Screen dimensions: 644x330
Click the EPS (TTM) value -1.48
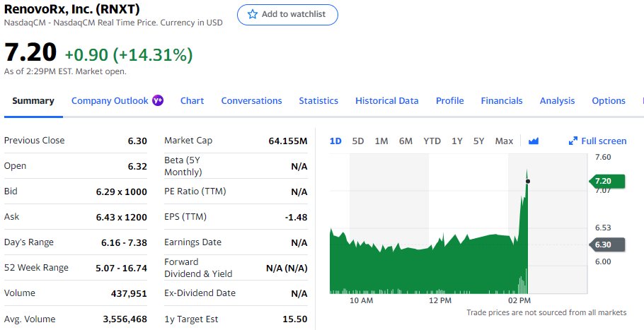pos(296,217)
